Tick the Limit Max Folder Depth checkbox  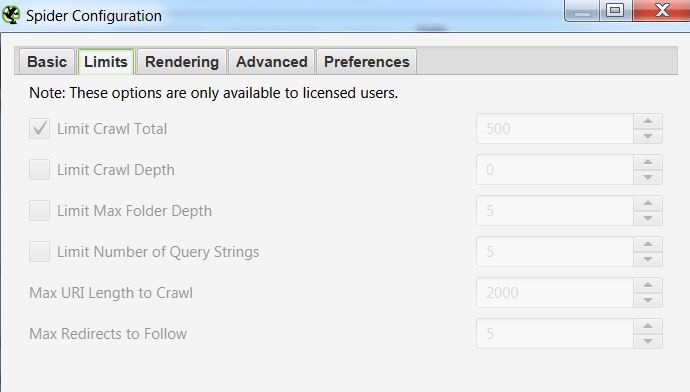tap(40, 211)
